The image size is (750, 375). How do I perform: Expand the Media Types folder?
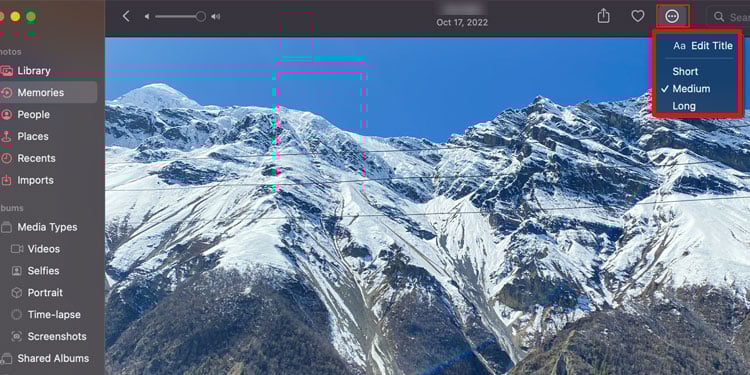click(x=48, y=227)
